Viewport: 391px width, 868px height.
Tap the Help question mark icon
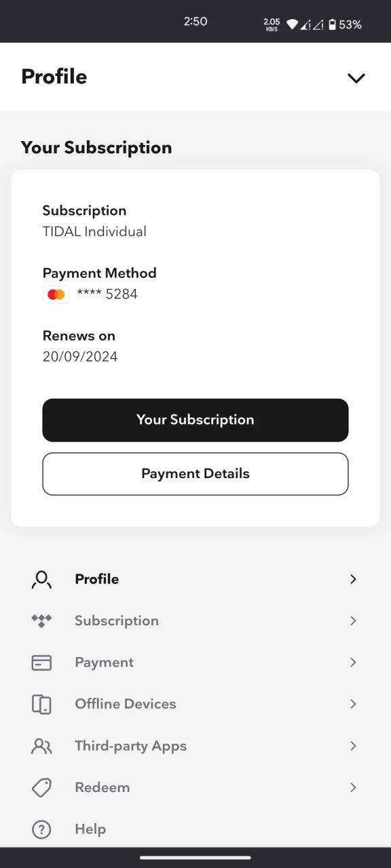pos(41,829)
